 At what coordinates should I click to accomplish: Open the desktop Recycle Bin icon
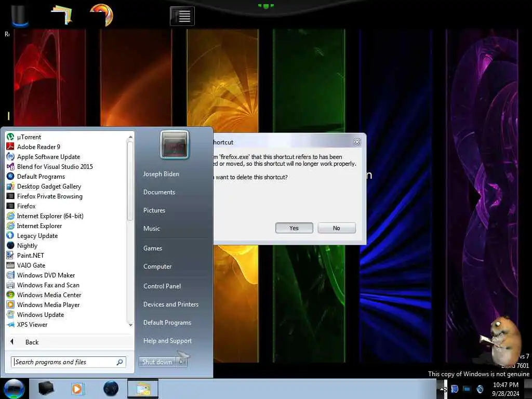click(20, 15)
